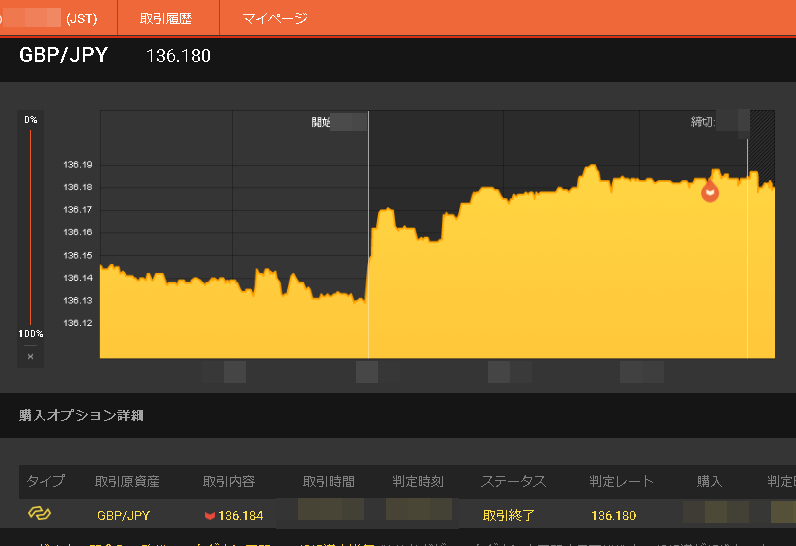Image resolution: width=796 pixels, height=546 pixels.
Task: Select the GBP/JPY asset in trade row
Action: pyautogui.click(x=123, y=516)
